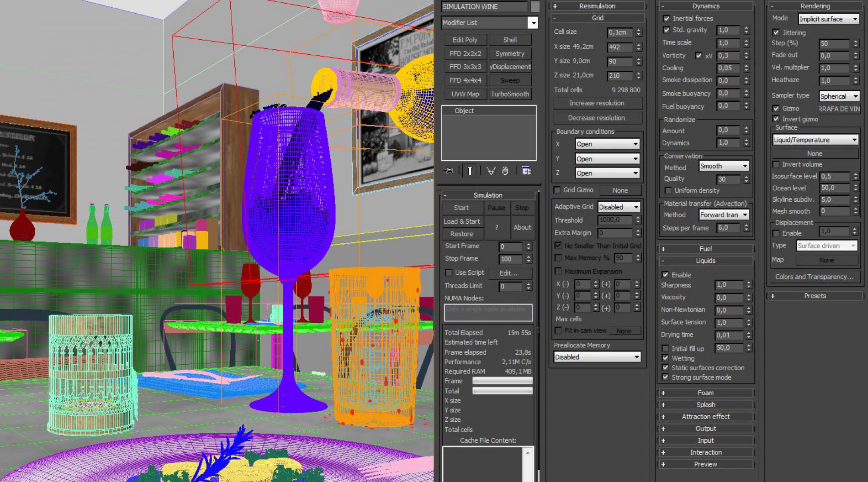This screenshot has height=482, width=868.
Task: Toggle the Vorticity xV checkbox
Action: click(x=698, y=56)
